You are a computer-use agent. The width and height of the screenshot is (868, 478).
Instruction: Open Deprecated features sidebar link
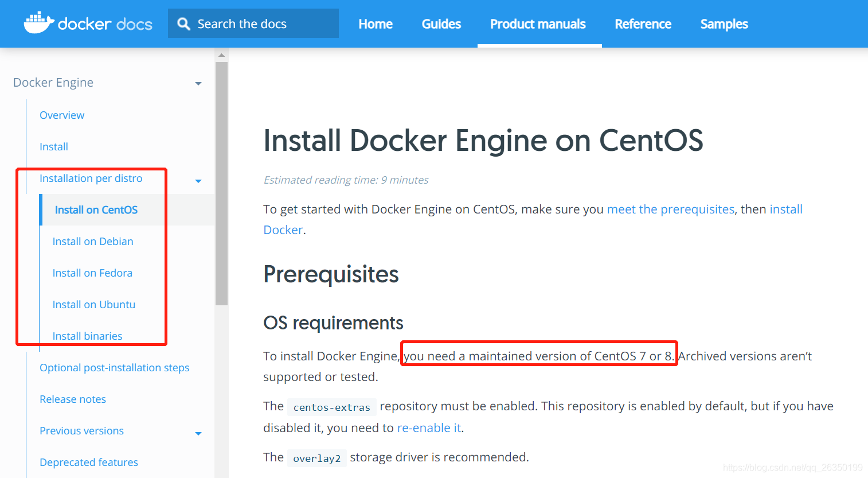(89, 463)
